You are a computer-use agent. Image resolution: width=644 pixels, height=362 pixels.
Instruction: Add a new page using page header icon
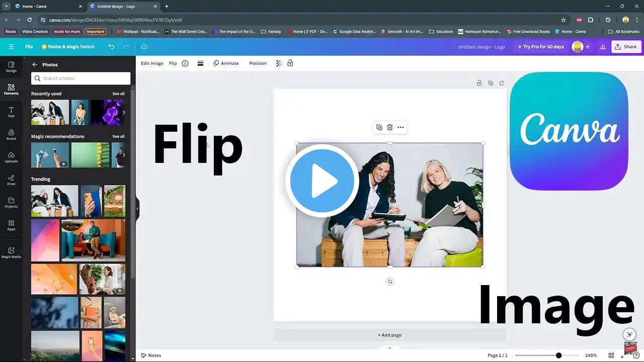pos(502,83)
